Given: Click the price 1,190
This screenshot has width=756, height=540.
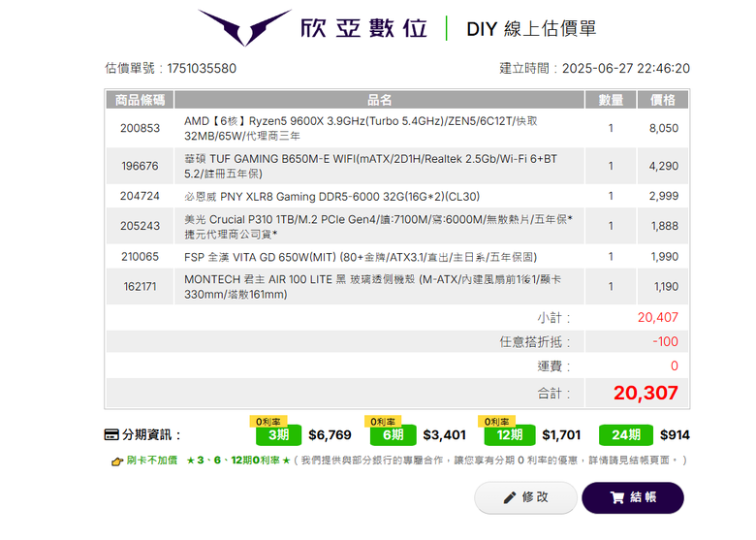Looking at the screenshot, I should coord(666,286).
